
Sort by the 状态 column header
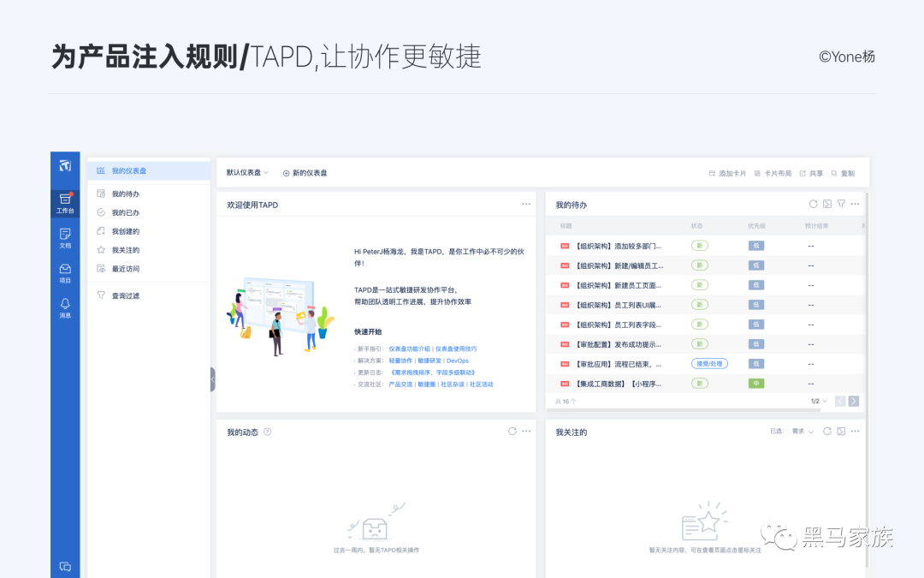[x=696, y=226]
